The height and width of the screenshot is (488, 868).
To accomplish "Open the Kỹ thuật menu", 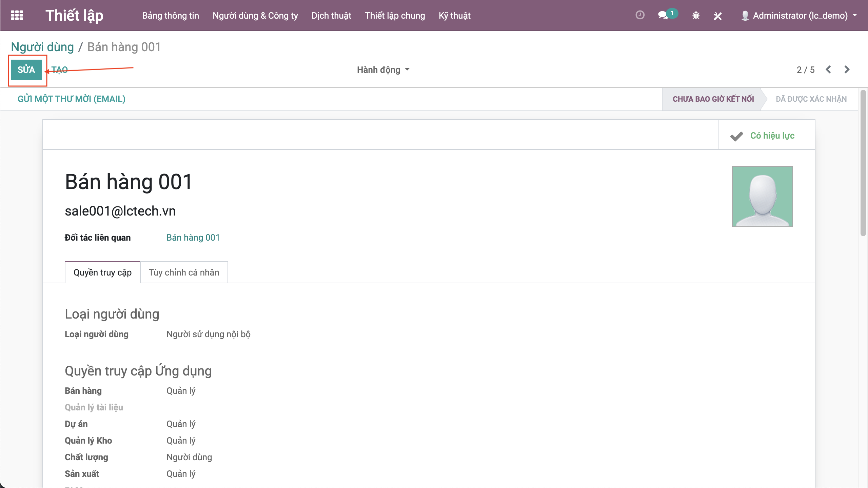I will coord(454,16).
